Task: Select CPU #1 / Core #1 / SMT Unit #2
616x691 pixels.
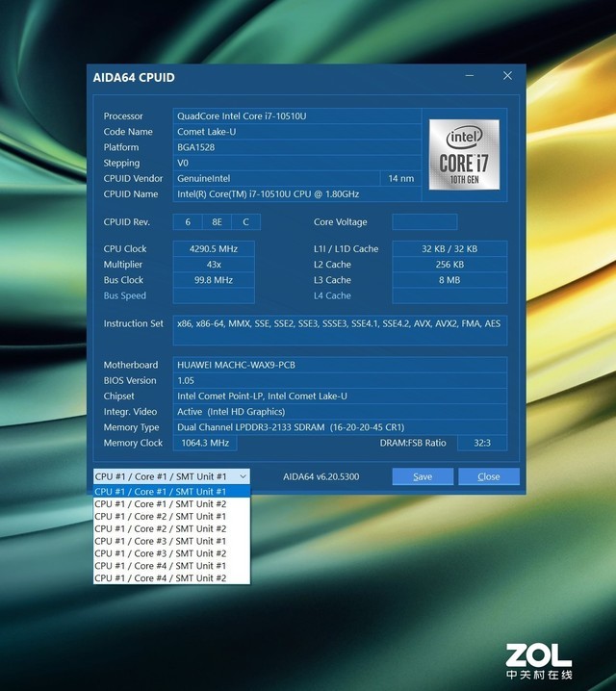Action: coord(172,503)
